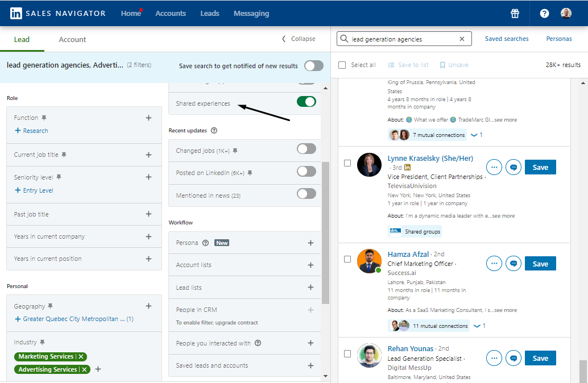Screen dimensions: 588x383
Task: Switch to the Account tab
Action: point(72,39)
